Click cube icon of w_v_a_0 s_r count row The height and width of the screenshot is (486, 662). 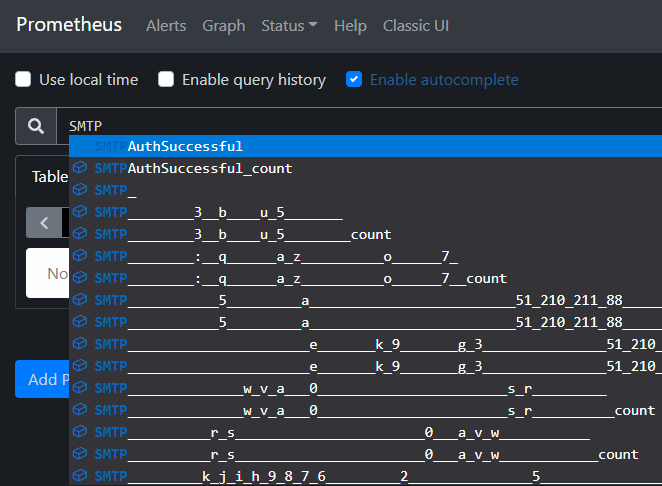pyautogui.click(x=80, y=410)
